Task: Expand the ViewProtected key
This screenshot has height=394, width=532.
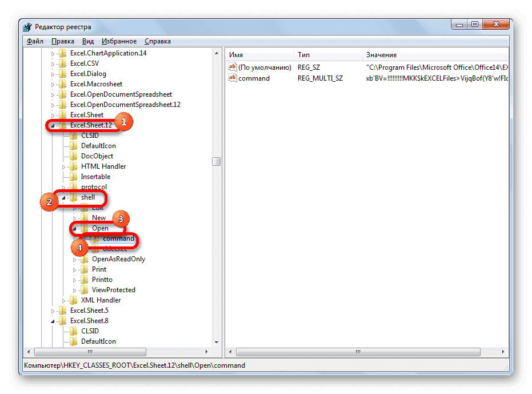Action: coord(74,290)
